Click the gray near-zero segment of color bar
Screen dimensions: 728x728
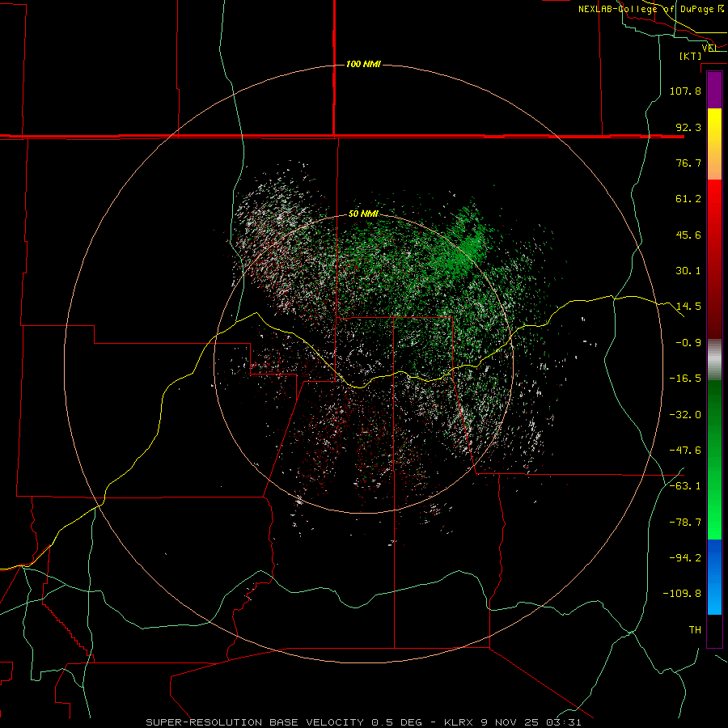click(714, 360)
